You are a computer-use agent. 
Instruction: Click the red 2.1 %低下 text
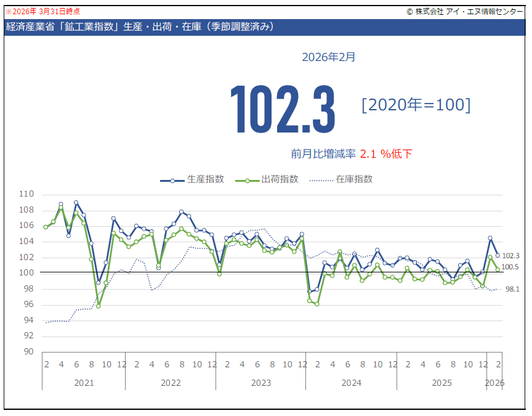click(386, 154)
